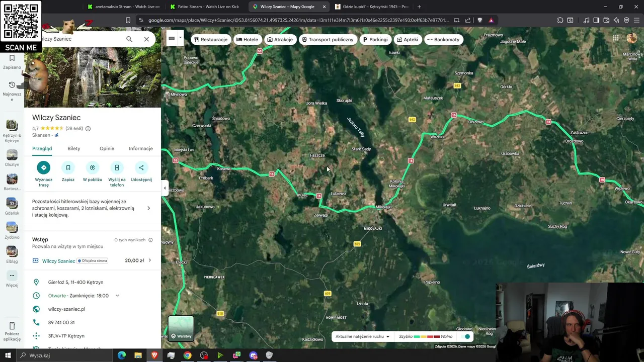
Task: Click the Zapisz save place button
Action: (68, 172)
